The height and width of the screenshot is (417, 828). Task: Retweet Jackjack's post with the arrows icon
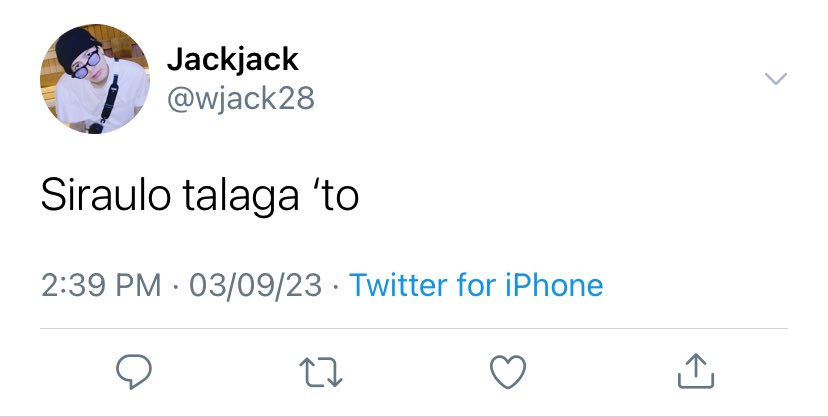click(x=321, y=372)
